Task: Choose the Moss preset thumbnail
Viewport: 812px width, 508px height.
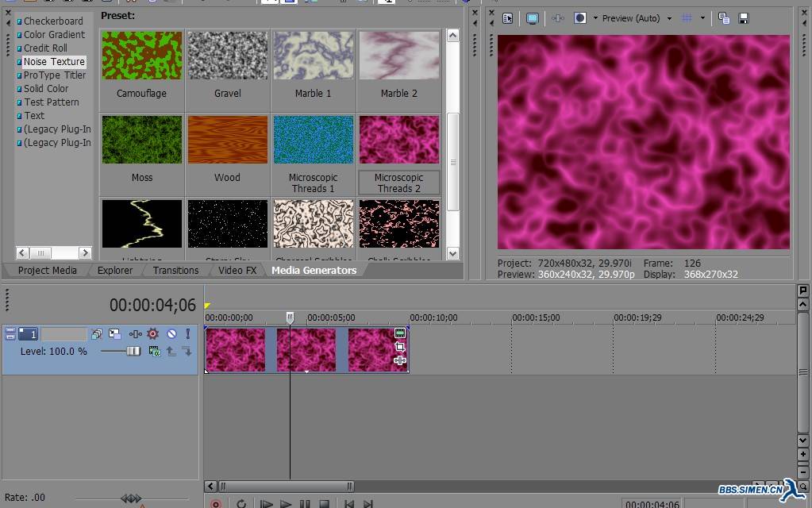Action: 142,140
